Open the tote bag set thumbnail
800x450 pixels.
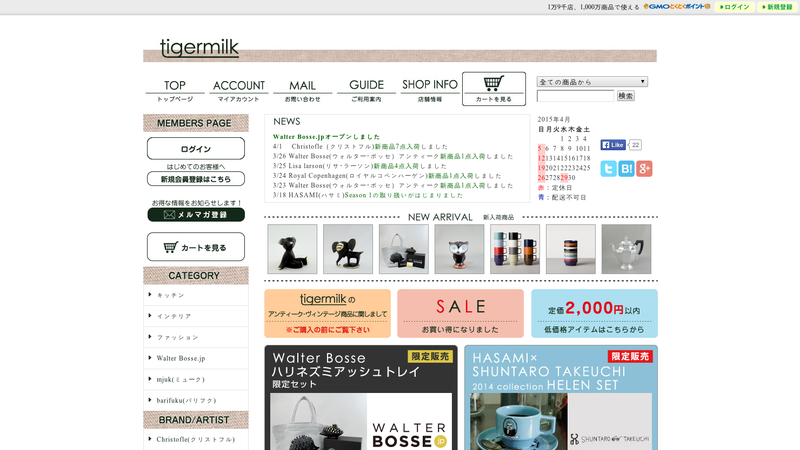point(404,249)
